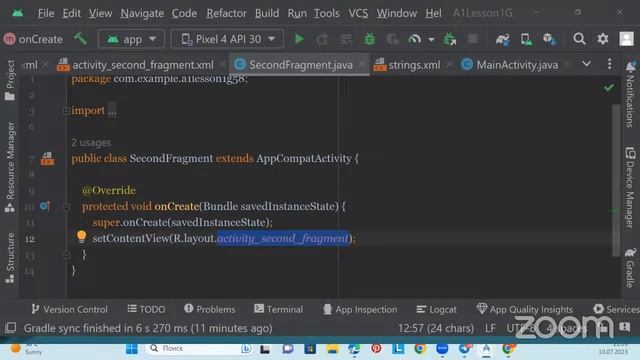Open the Problems tool window

210,309
